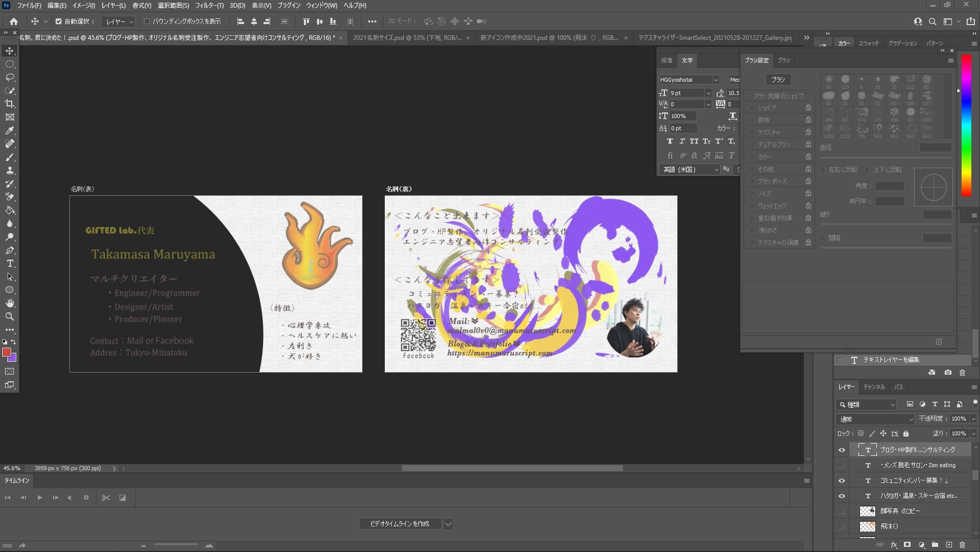Click the filter for type layers icon
This screenshot has width=980, height=552.
tap(935, 404)
